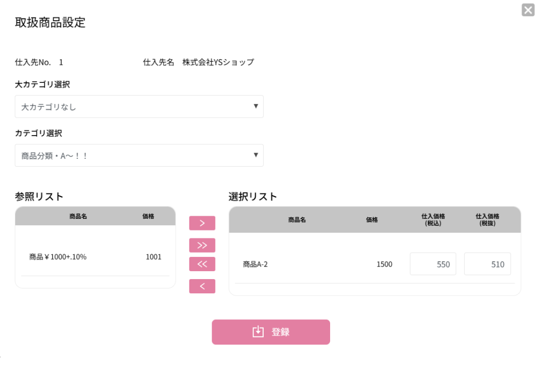Open the 大カテゴリ選択 dropdown
Viewport: 540px width, 392px height.
[139, 107]
